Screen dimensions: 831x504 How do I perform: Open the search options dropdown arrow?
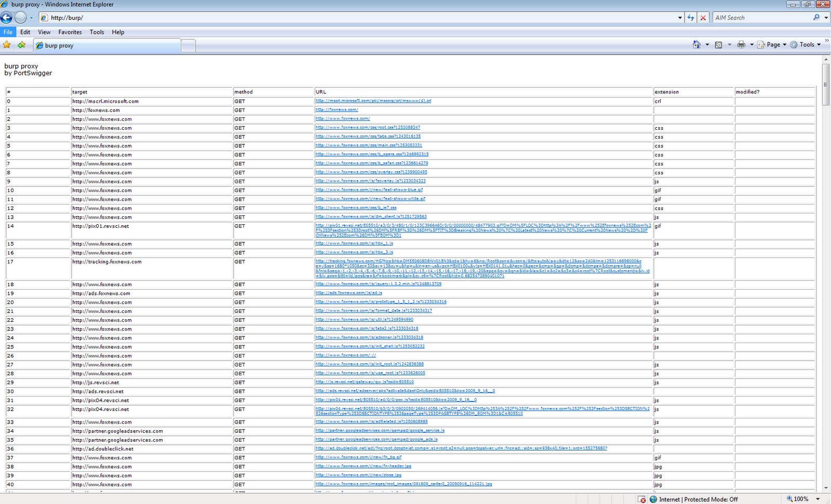click(826, 18)
